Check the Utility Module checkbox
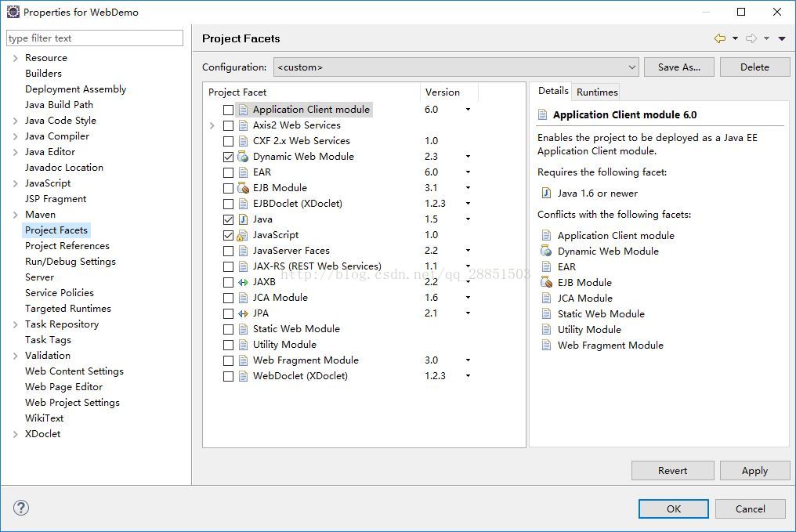The image size is (796, 532). (x=229, y=346)
